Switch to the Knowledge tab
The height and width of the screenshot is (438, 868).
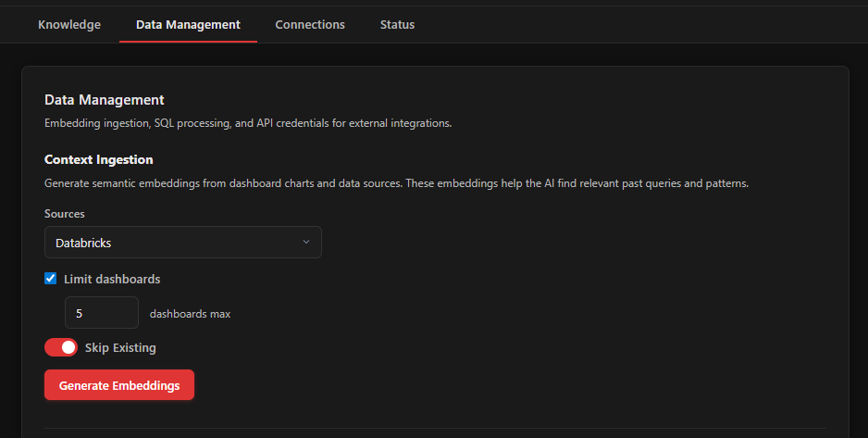click(69, 24)
